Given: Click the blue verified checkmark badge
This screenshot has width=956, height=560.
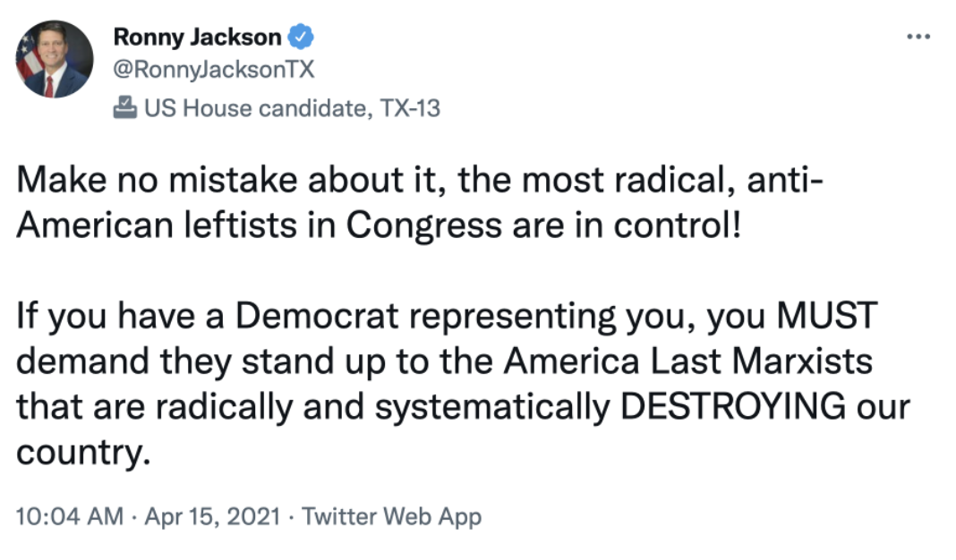Looking at the screenshot, I should point(301,38).
